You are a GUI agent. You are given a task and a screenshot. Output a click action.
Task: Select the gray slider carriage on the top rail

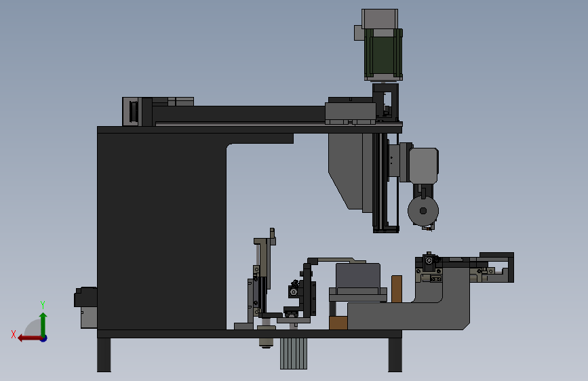350,113
